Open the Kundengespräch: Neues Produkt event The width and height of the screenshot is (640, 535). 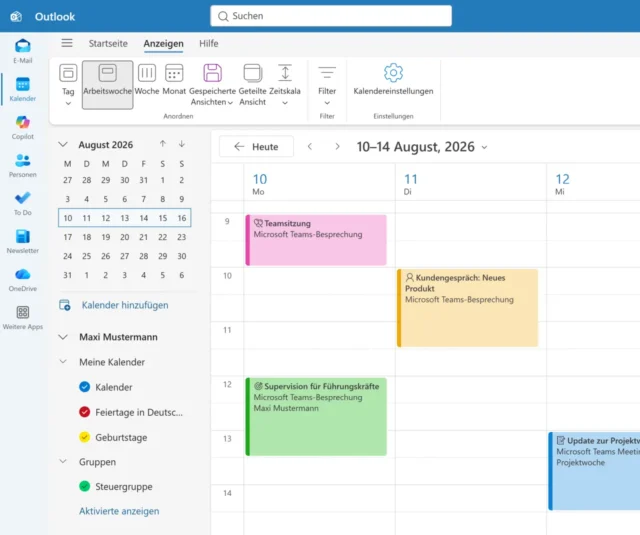pos(467,308)
